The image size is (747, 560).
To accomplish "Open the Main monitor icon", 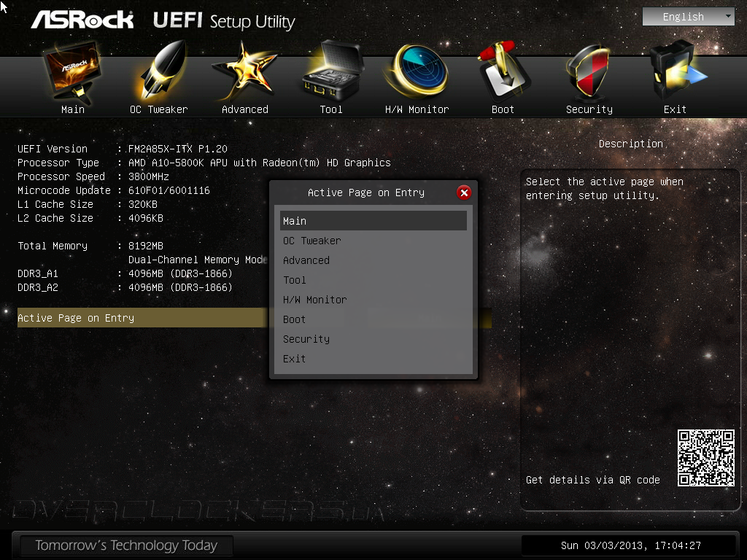I will click(x=73, y=71).
